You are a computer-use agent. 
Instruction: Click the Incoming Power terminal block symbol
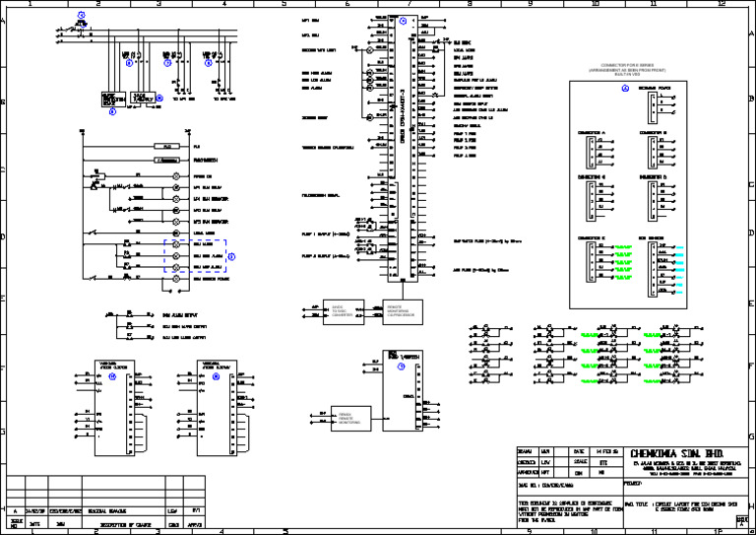coord(652,107)
